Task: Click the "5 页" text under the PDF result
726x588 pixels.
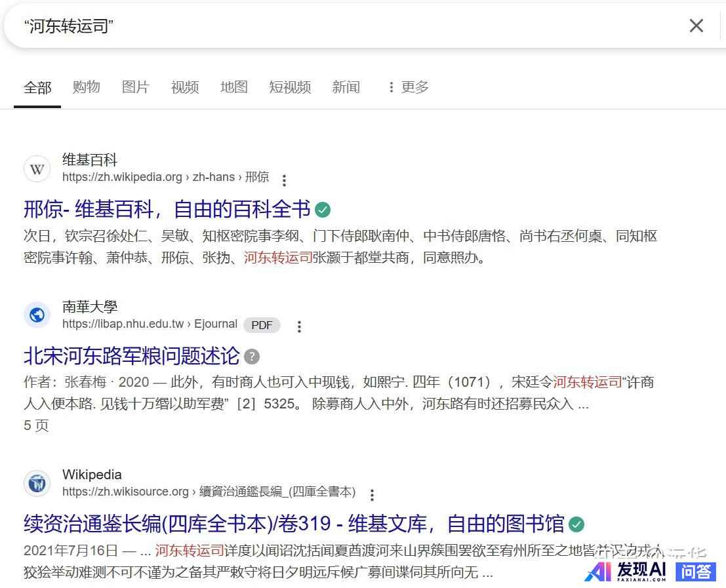Action: pyautogui.click(x=36, y=425)
